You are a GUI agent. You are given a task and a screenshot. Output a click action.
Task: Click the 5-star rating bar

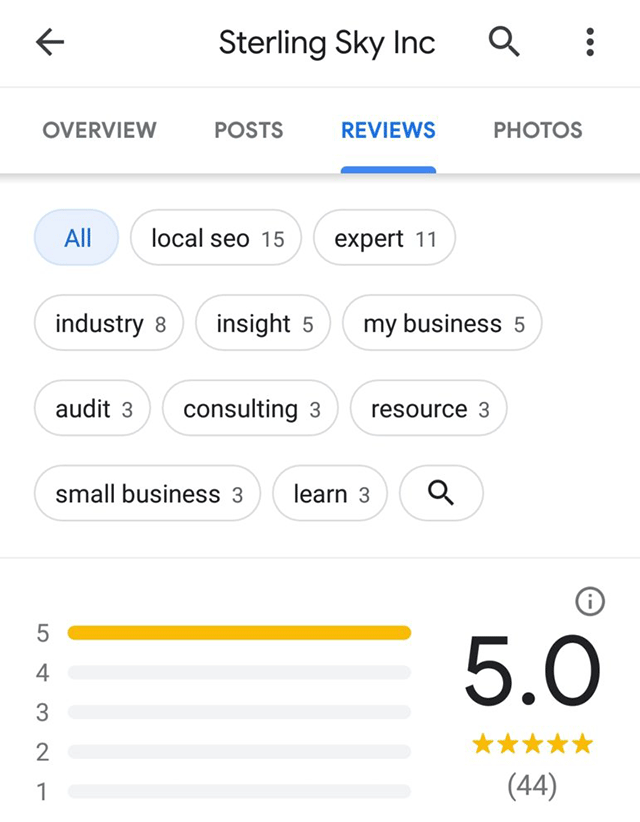(239, 633)
